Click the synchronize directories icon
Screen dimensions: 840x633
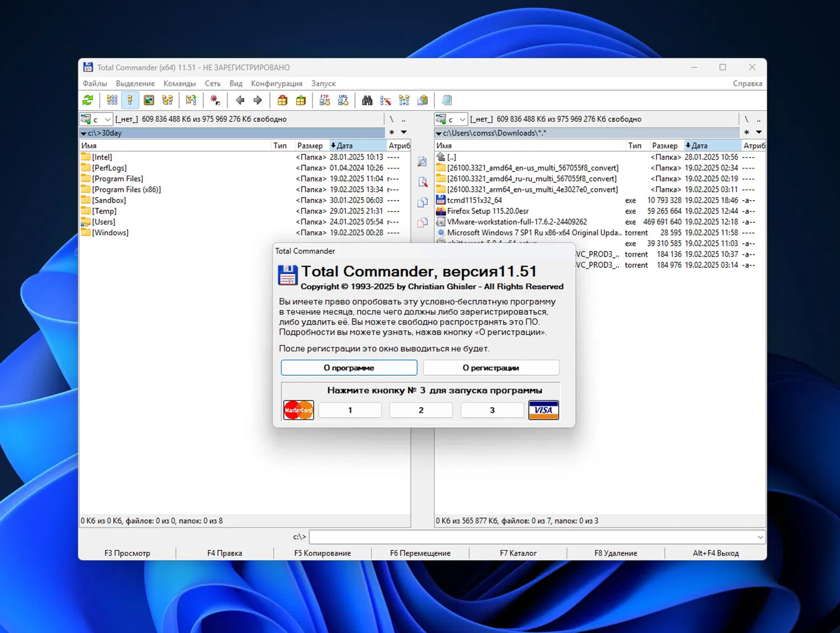[x=404, y=100]
